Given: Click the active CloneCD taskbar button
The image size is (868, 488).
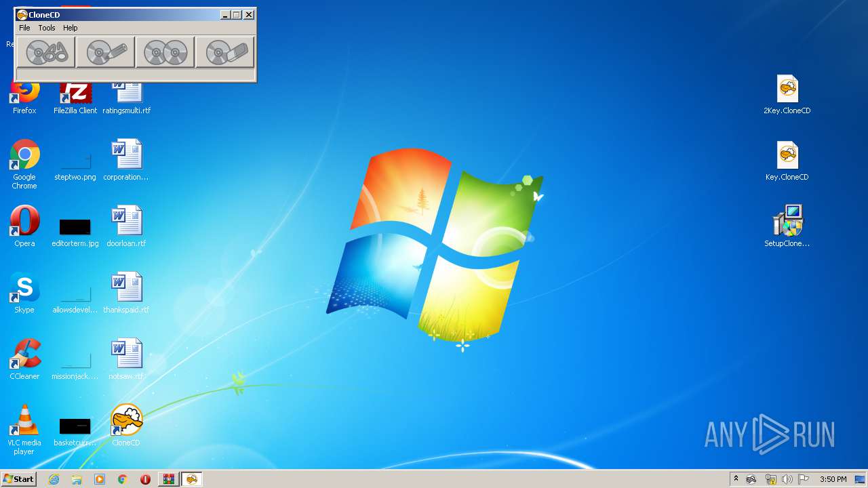Looking at the screenshot, I should [x=192, y=479].
